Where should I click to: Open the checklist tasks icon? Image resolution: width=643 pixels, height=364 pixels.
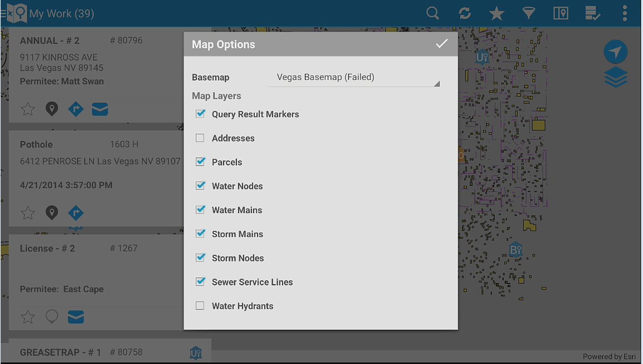point(592,13)
